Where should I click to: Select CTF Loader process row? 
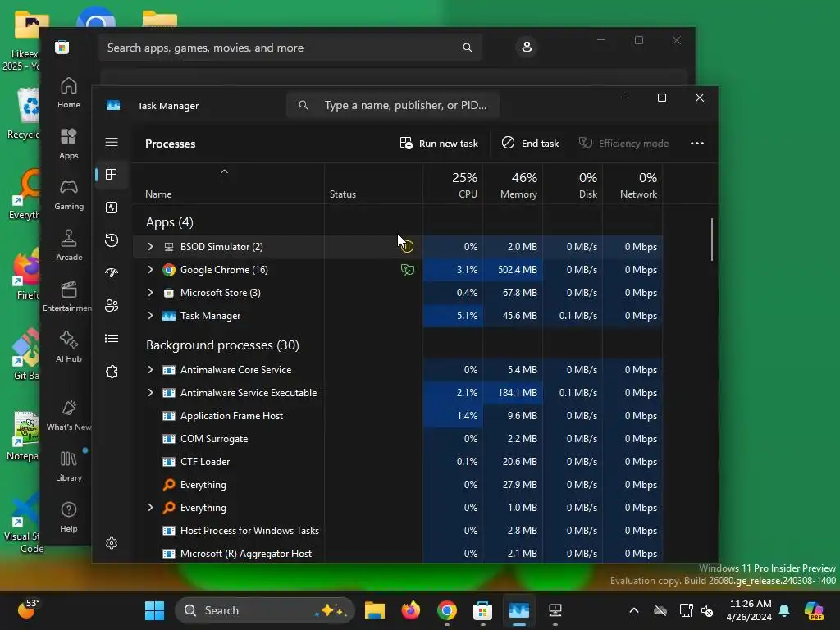[x=398, y=462]
